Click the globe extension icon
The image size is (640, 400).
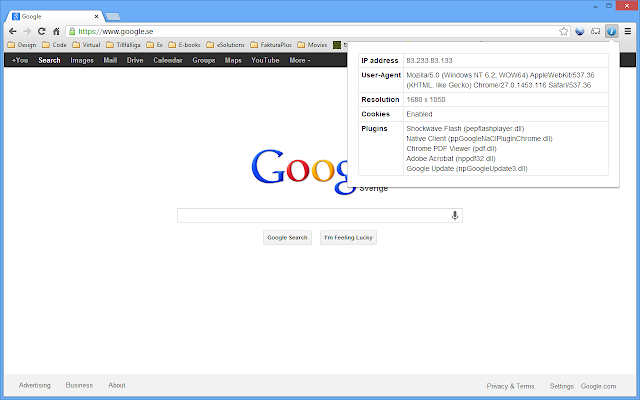[x=580, y=31]
